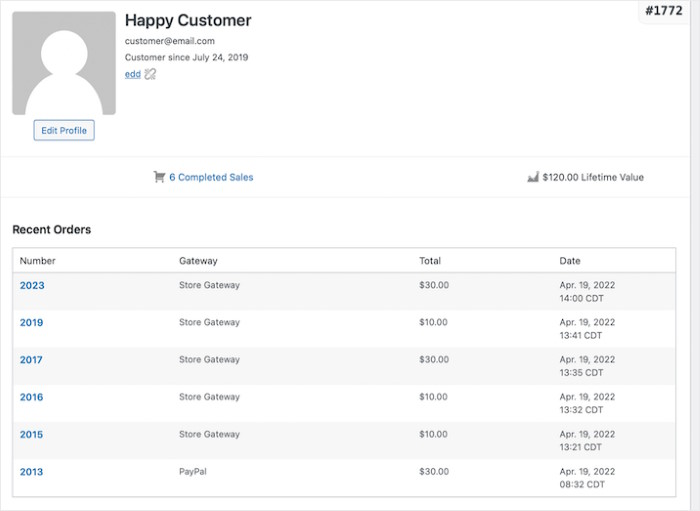The width and height of the screenshot is (700, 511).
Task: Click the $120.00 Lifetime Value text
Action: pyautogui.click(x=593, y=177)
